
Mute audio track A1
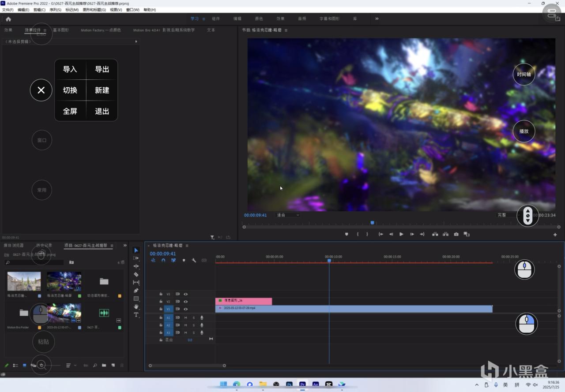coord(186,317)
